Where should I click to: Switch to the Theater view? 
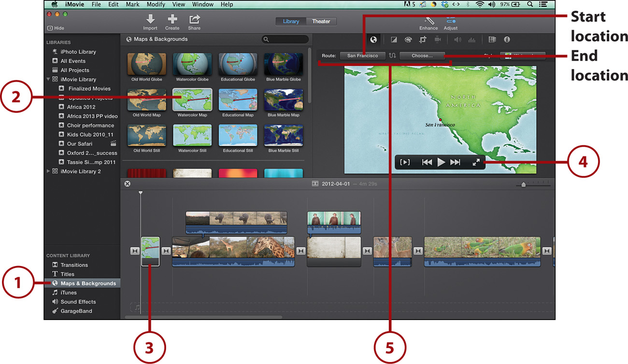click(x=321, y=21)
